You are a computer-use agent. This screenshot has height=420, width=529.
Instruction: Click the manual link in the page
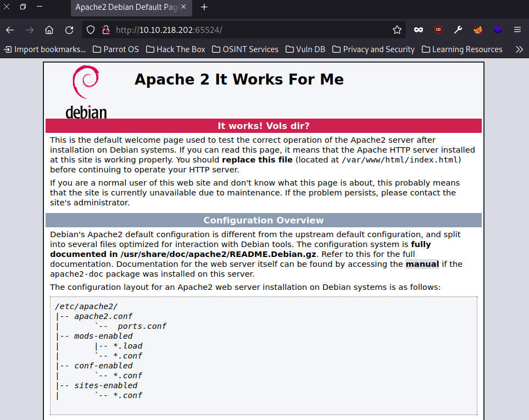coord(422,264)
